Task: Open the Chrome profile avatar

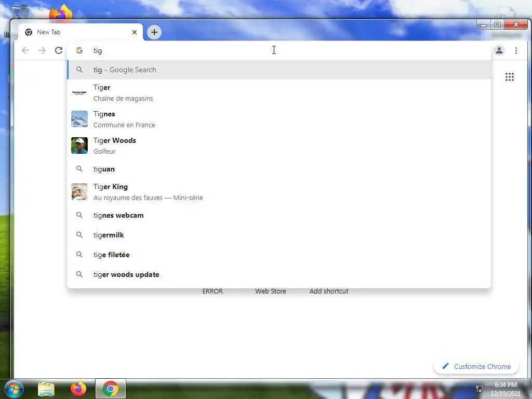Action: point(499,50)
